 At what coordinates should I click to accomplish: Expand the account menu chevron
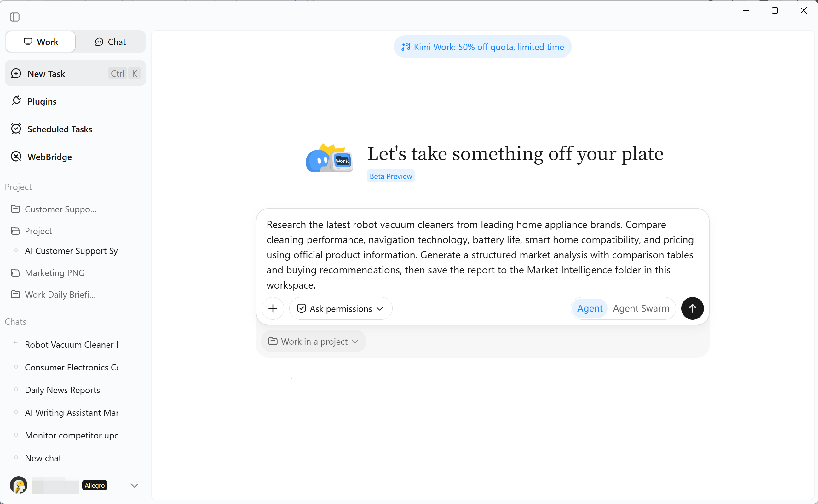point(134,485)
